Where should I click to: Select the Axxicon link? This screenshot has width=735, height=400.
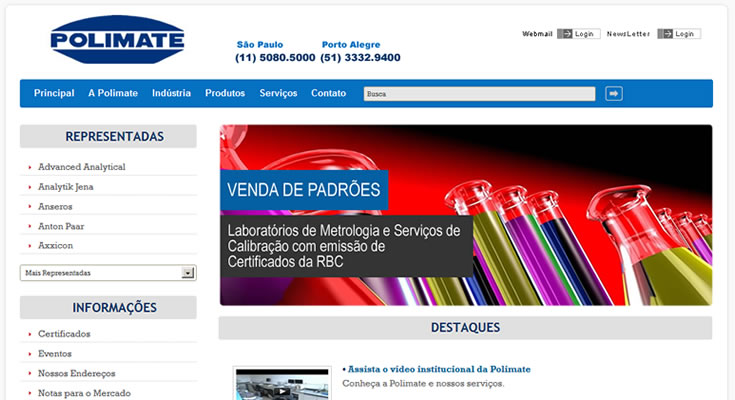[55, 245]
